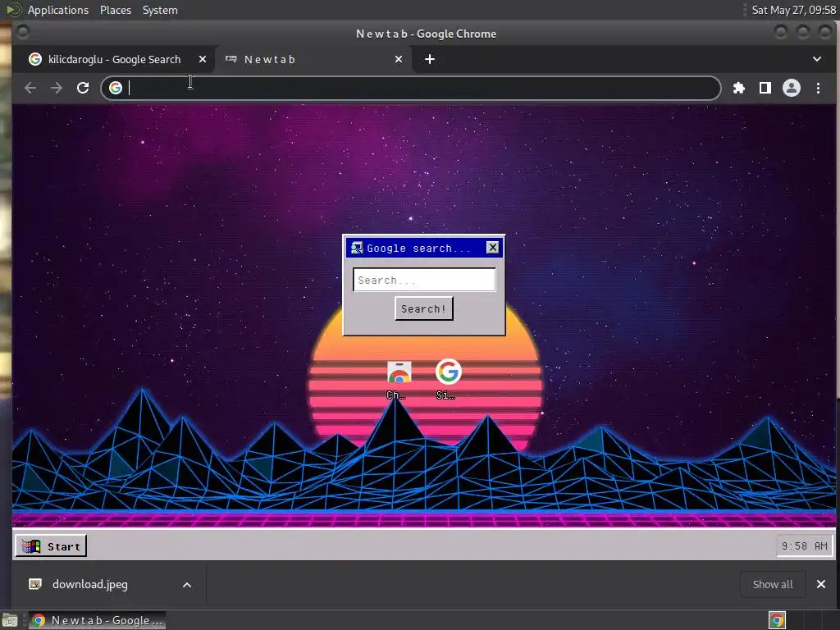Close the New tab tab
The width and height of the screenshot is (840, 630).
tap(399, 59)
